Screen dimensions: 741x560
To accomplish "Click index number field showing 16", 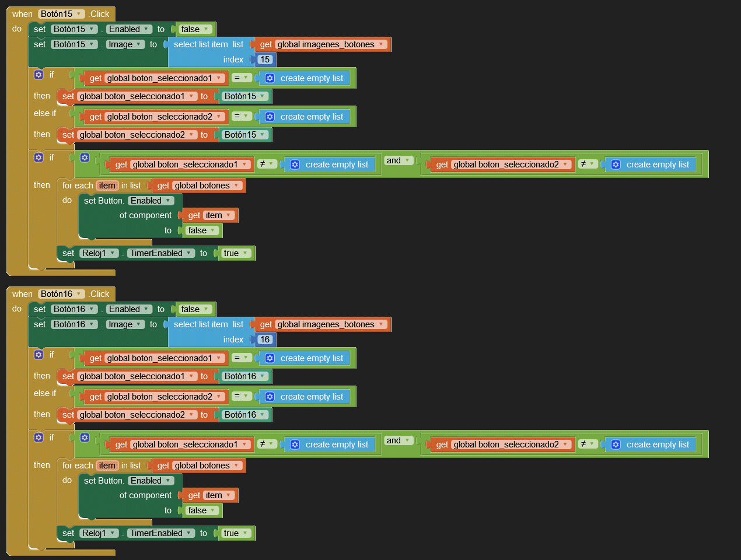I will (265, 339).
